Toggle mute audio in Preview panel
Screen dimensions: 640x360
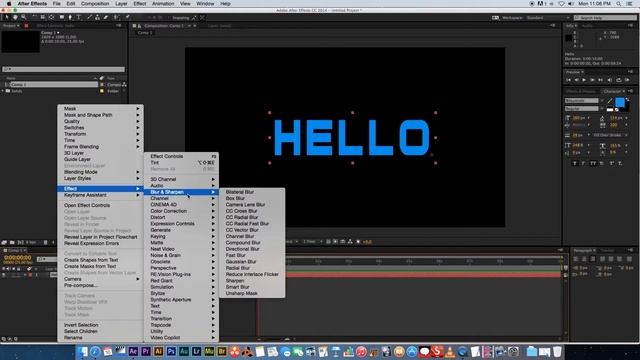click(609, 80)
